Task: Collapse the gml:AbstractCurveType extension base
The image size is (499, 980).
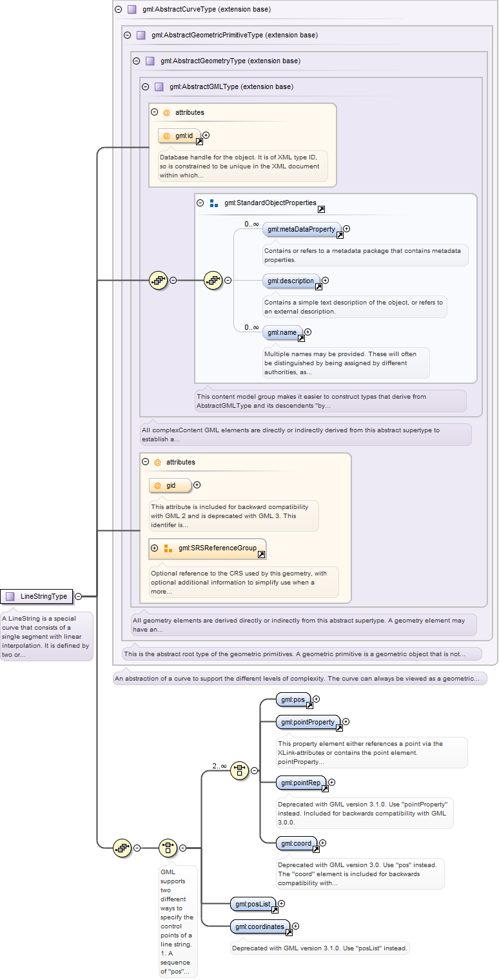Action: [x=118, y=9]
